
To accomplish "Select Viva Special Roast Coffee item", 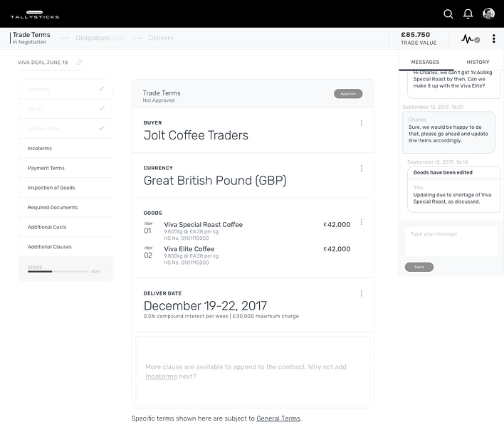I will (x=247, y=231).
